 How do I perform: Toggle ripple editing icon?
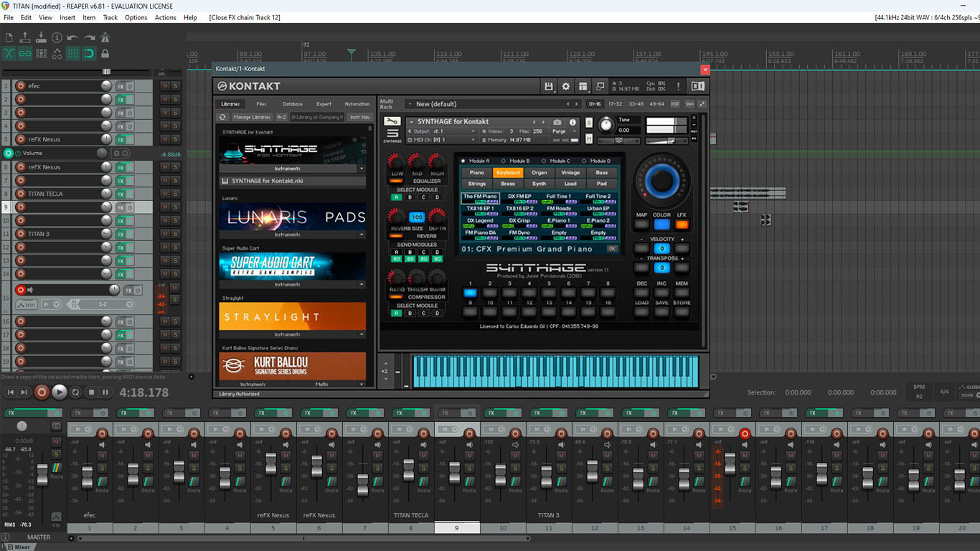tap(41, 53)
